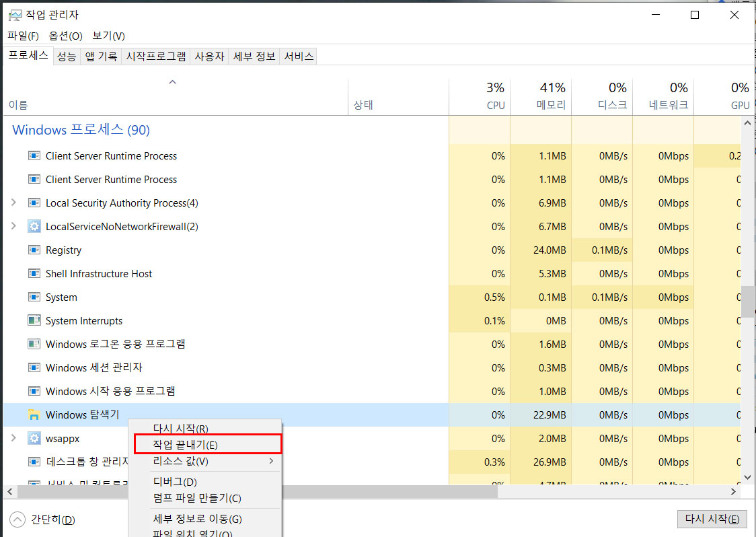The height and width of the screenshot is (537, 756).
Task: Click the Local Security Authority Process icon
Action: tap(34, 203)
